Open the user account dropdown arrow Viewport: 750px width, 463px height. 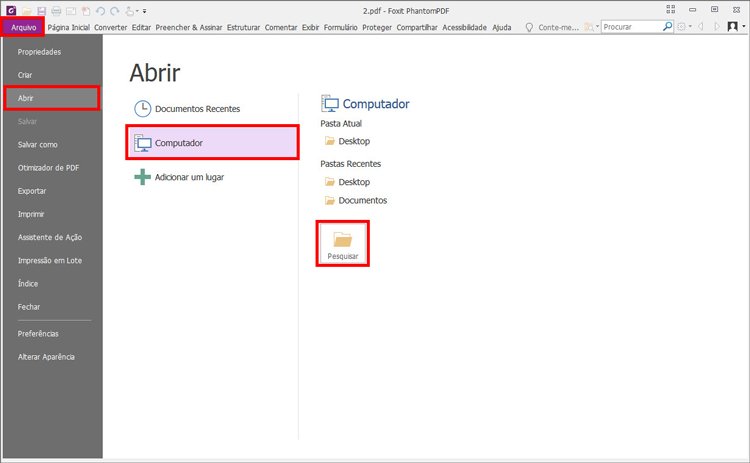744,27
